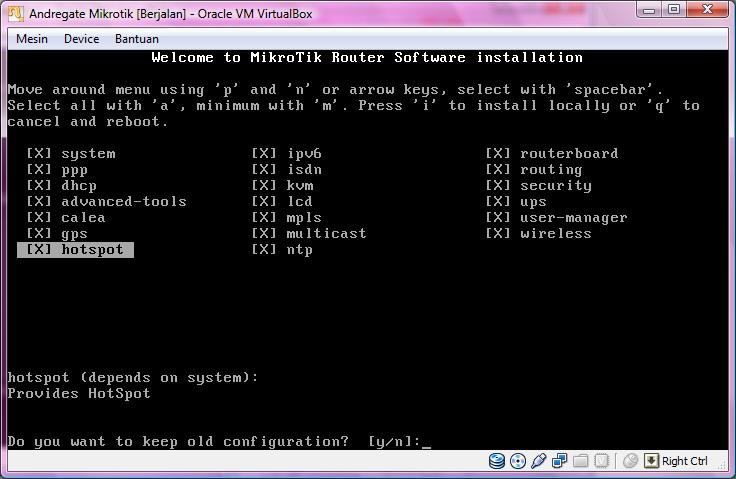Click the network adapters status icon
This screenshot has width=736, height=479.
point(559,461)
